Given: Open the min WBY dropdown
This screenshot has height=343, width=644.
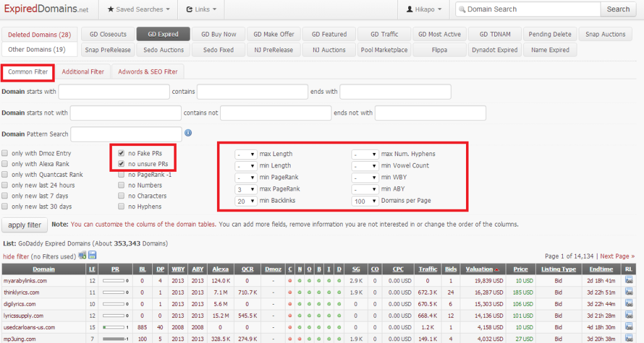Looking at the screenshot, I should tap(365, 178).
